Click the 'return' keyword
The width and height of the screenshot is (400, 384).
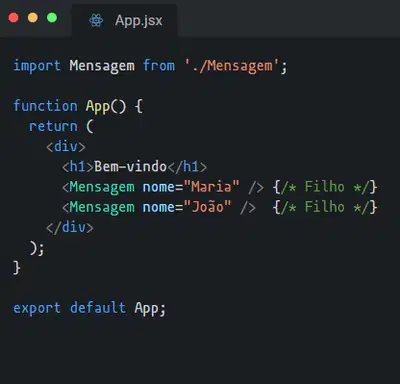click(x=53, y=126)
